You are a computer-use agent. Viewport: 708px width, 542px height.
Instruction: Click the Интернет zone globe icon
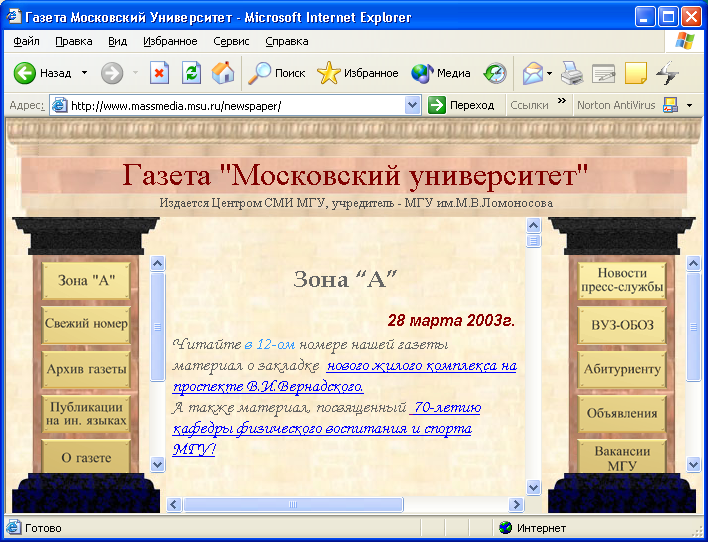point(506,528)
